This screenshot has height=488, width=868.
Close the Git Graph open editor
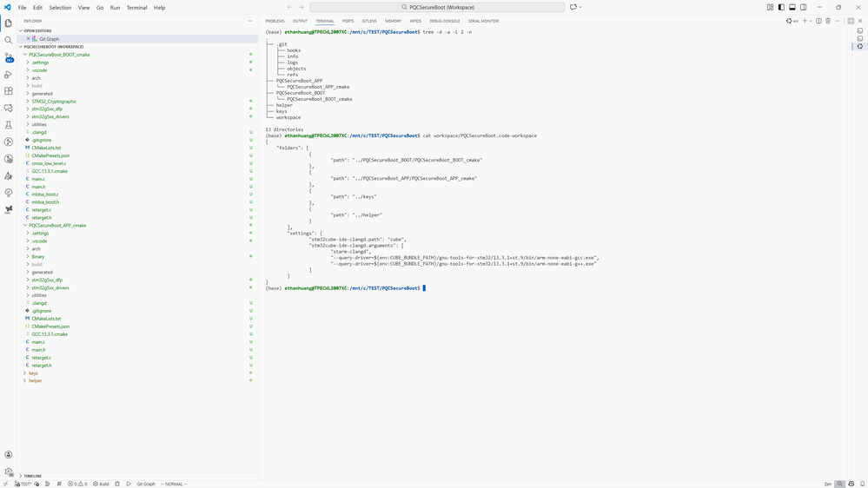28,39
